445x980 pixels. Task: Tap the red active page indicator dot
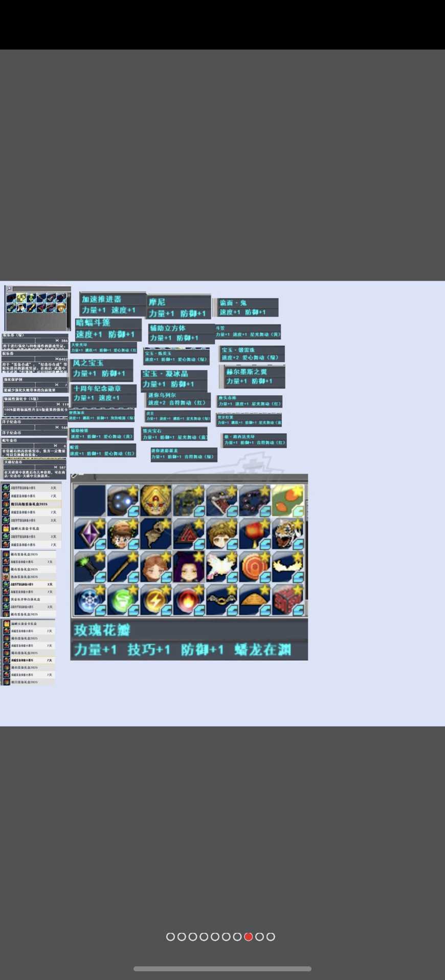249,936
